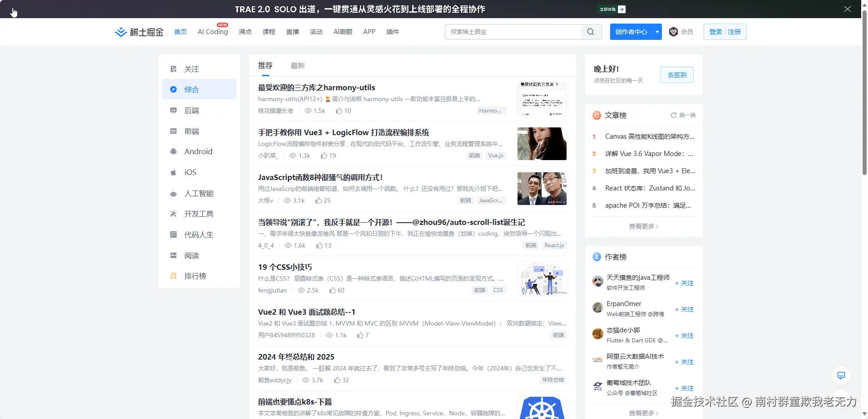Viewport: 868px width, 419px height.
Task: Click like icon on harmony-utils article
Action: [339, 111]
